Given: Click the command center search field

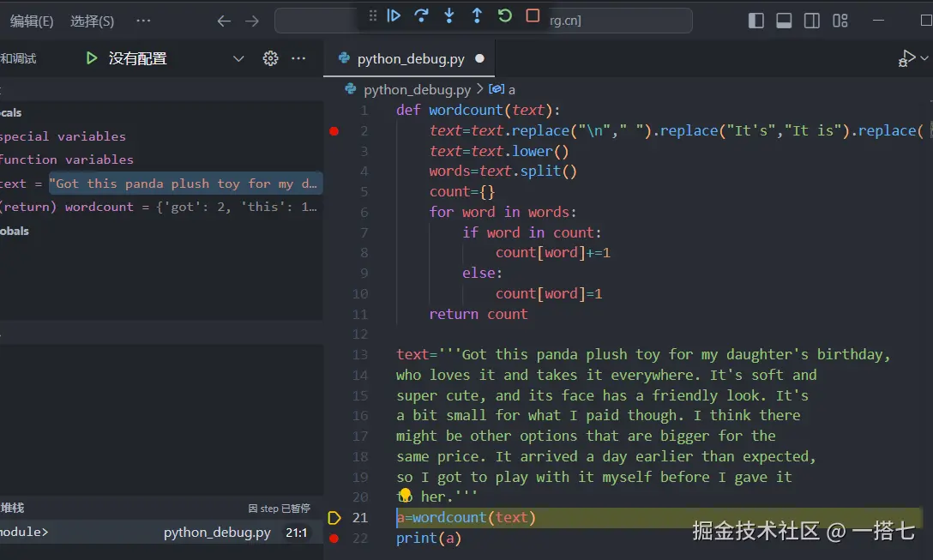Looking at the screenshot, I should pyautogui.click(x=483, y=21).
